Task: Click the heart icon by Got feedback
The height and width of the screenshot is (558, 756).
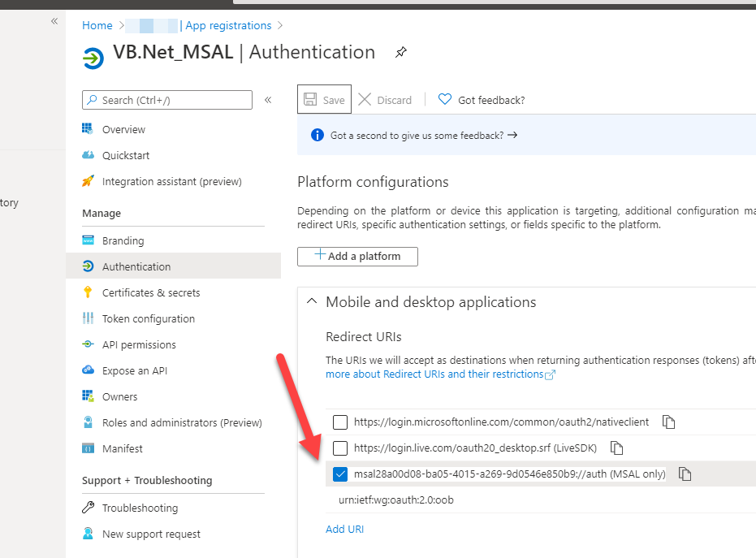Action: (x=444, y=99)
